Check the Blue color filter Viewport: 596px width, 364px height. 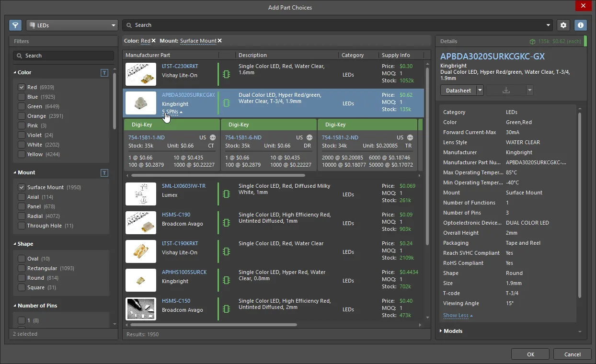click(21, 97)
